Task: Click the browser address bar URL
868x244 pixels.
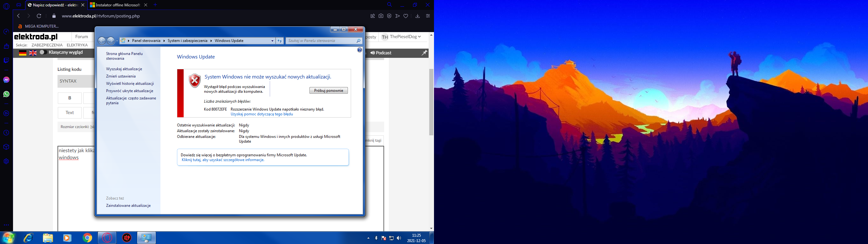Action: pos(101,16)
